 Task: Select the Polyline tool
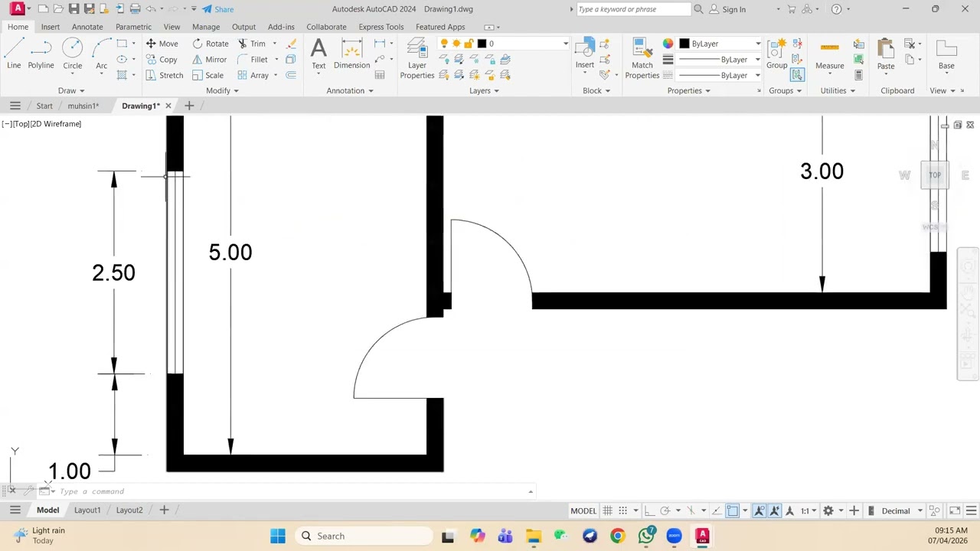click(41, 55)
